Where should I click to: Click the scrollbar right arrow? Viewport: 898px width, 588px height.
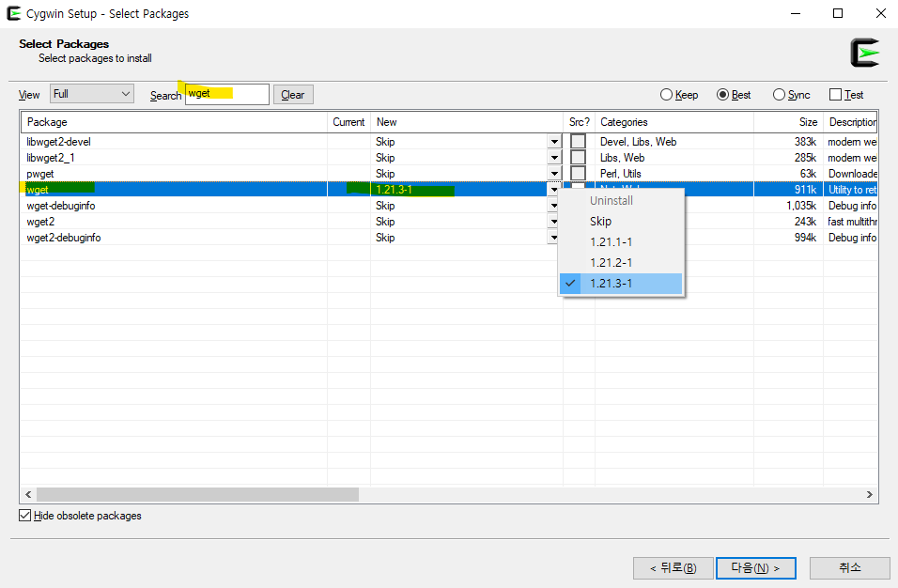[x=870, y=494]
